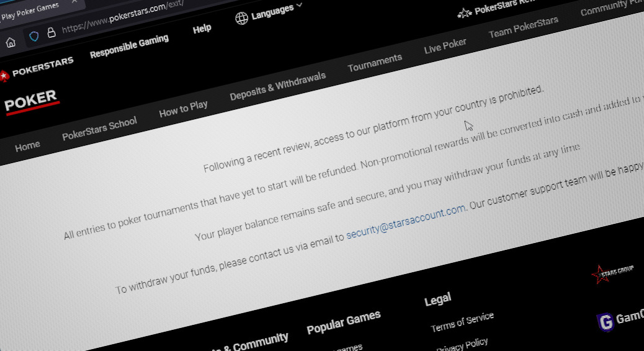
Task: Click the GamCare shield logo in footer
Action: (604, 322)
